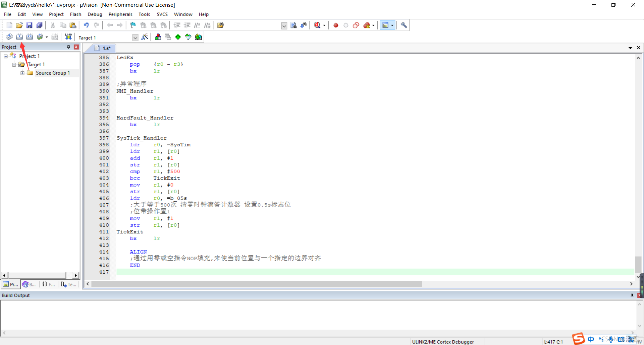
Task: Run batch build
Action: 40,37
